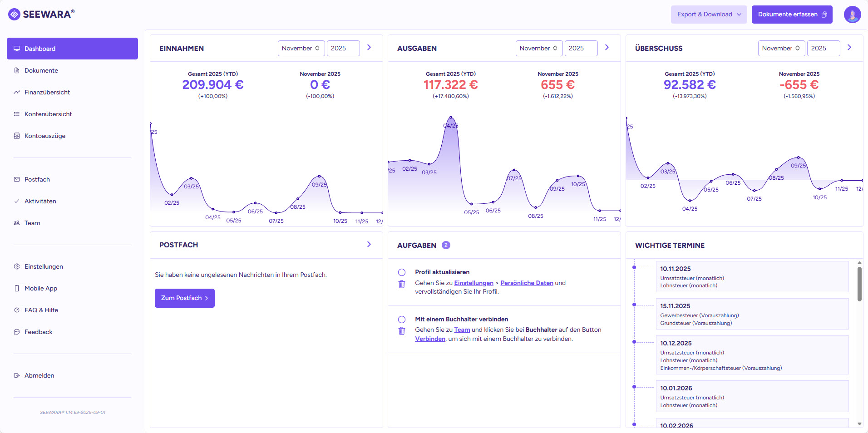Screen dimensions: 868x433
Task: Check off Mit einem Buchhalter verbinden task
Action: [x=402, y=320]
